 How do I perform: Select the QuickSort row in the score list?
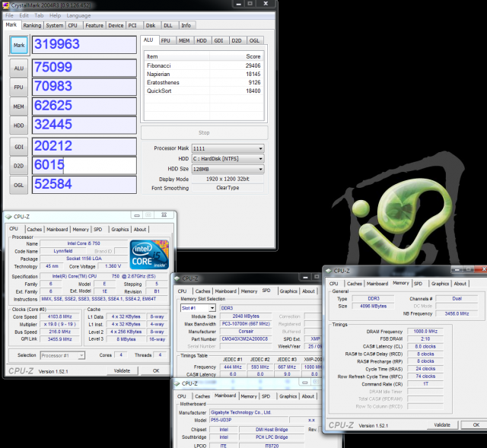pos(204,91)
